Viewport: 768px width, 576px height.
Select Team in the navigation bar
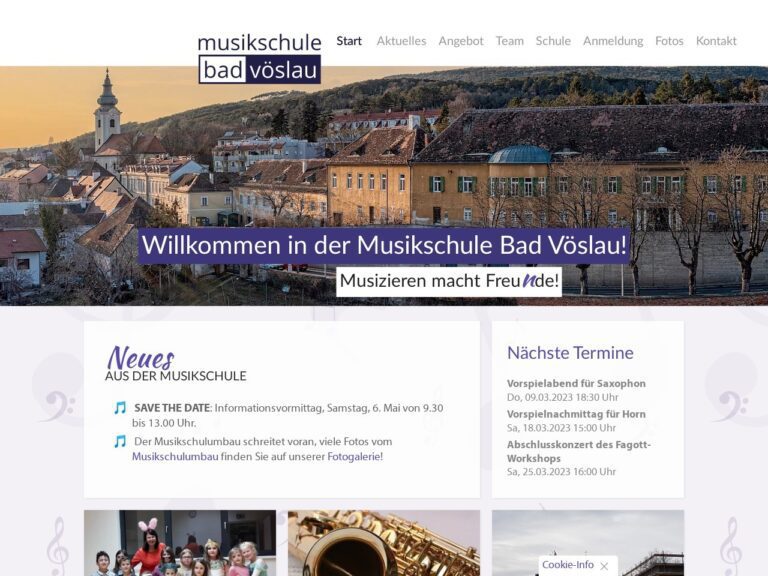tap(509, 41)
